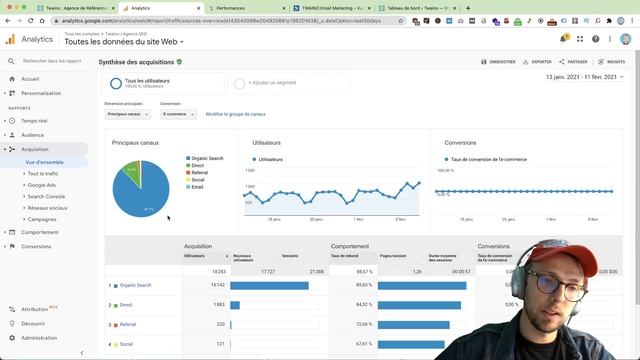Open Administration gear icon
The image size is (640, 360).
pos(12,338)
